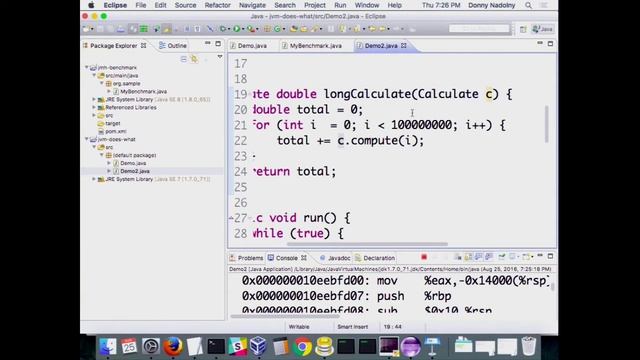The image size is (640, 360).
Task: Maximize the Package Explorer panel
Action: click(x=218, y=43)
